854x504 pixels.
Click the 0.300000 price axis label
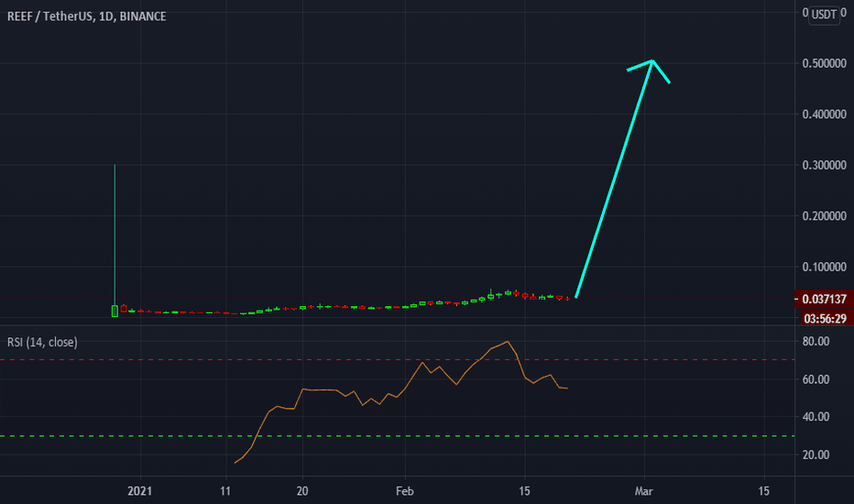coord(824,165)
